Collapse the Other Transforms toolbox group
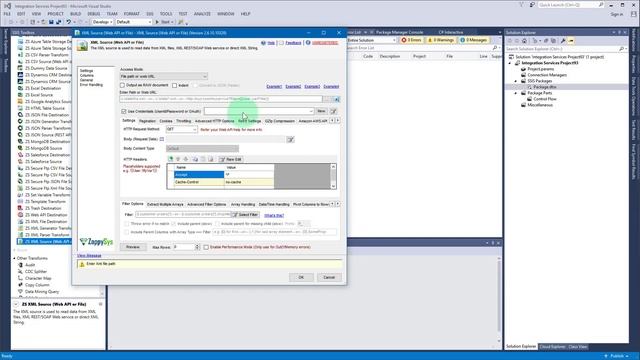 tap(14, 258)
